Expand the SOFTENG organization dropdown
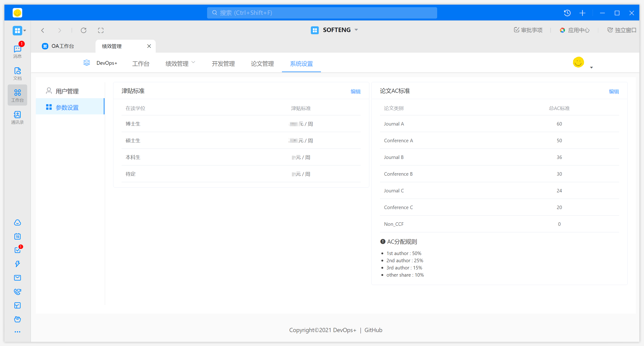This screenshot has height=346, width=644. click(x=356, y=30)
